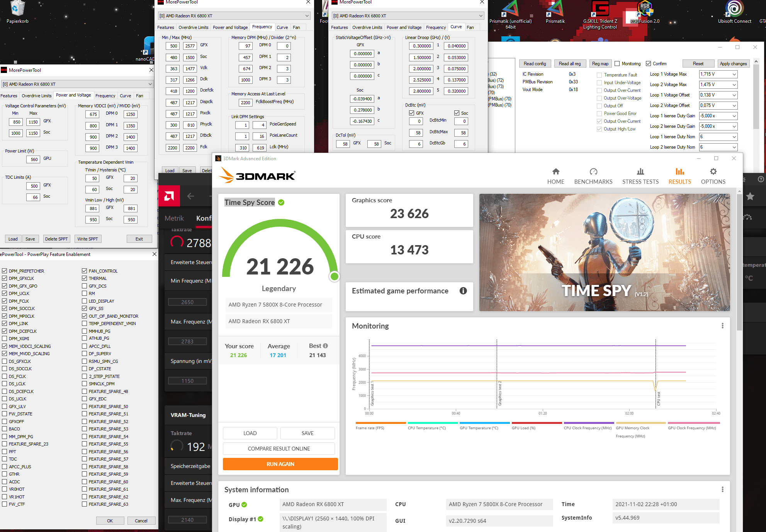
Task: Open the Monitoring panel three-dot menu
Action: (x=722, y=326)
